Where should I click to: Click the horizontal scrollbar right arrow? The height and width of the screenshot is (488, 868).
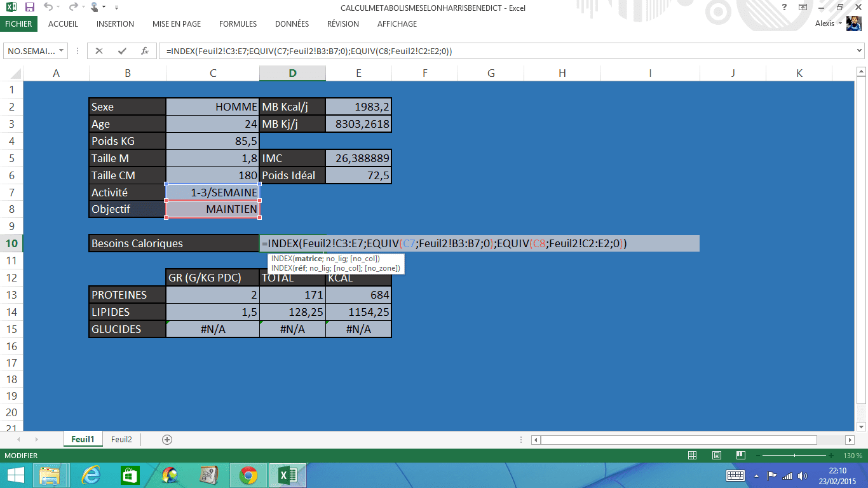point(850,440)
